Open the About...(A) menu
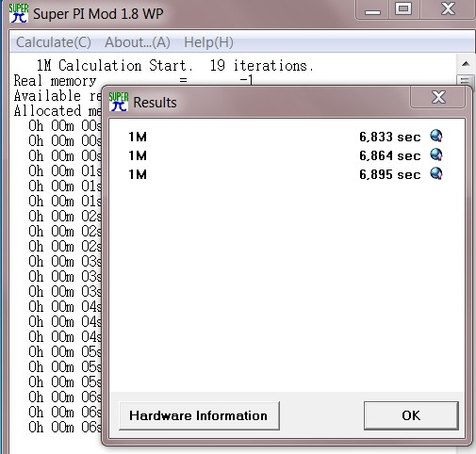The width and height of the screenshot is (476, 454). click(x=138, y=42)
